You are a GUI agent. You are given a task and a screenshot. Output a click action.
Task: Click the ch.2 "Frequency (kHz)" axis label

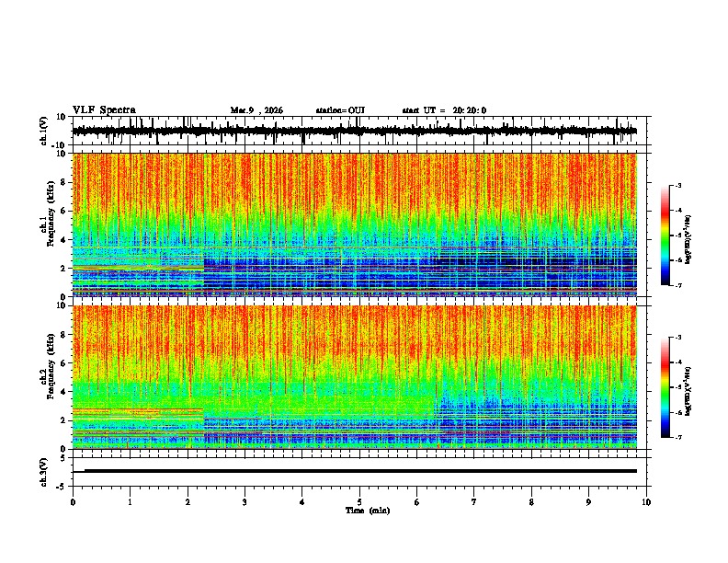(x=51, y=366)
